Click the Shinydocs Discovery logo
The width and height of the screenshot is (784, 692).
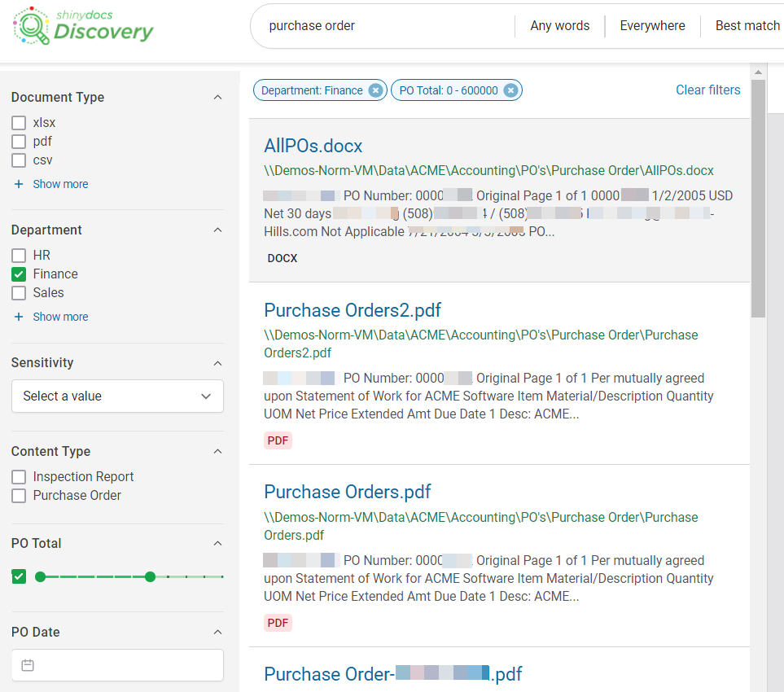[x=81, y=26]
